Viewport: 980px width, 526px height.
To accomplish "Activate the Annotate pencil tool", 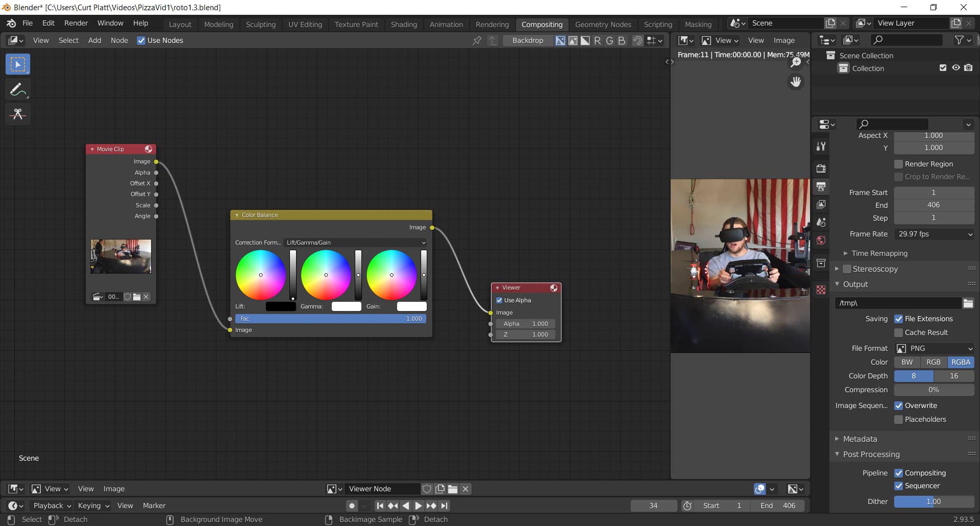I will (x=18, y=90).
